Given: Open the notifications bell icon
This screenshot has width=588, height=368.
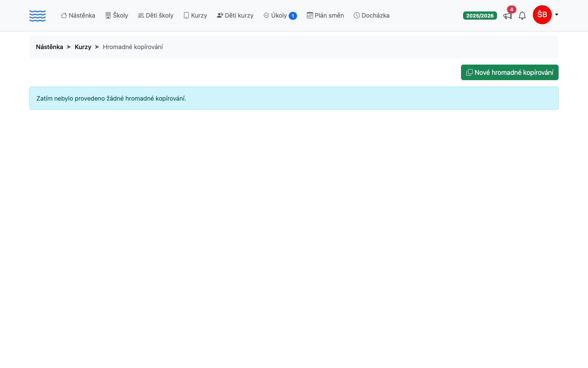Looking at the screenshot, I should [x=522, y=16].
